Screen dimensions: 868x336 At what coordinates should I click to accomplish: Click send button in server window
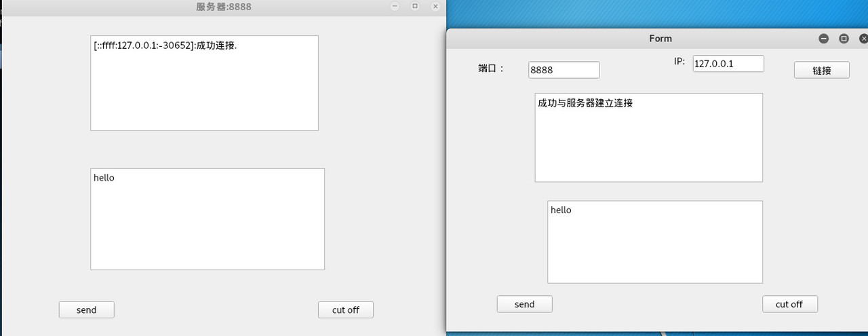pyautogui.click(x=86, y=310)
